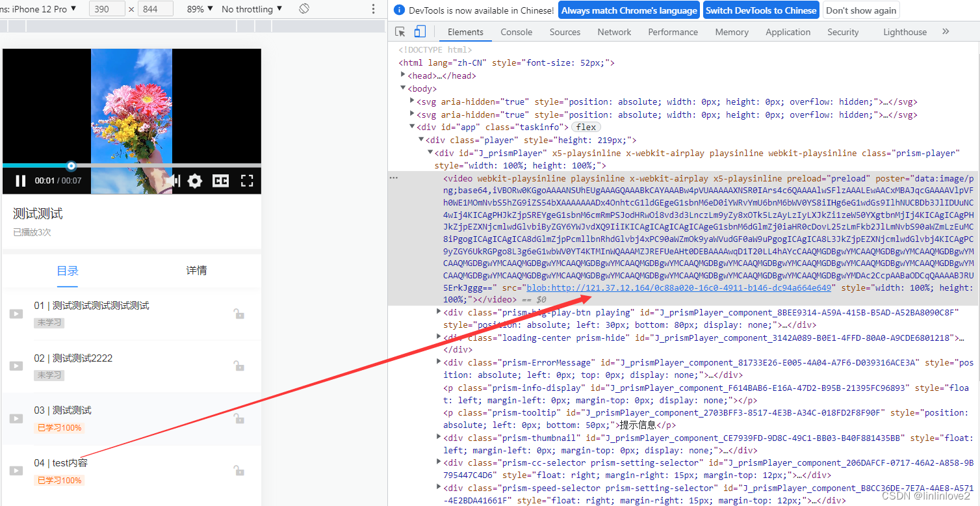Screen dimensions: 980x506
Task: Open device toolbar three-dot options menu
Action: pyautogui.click(x=373, y=9)
